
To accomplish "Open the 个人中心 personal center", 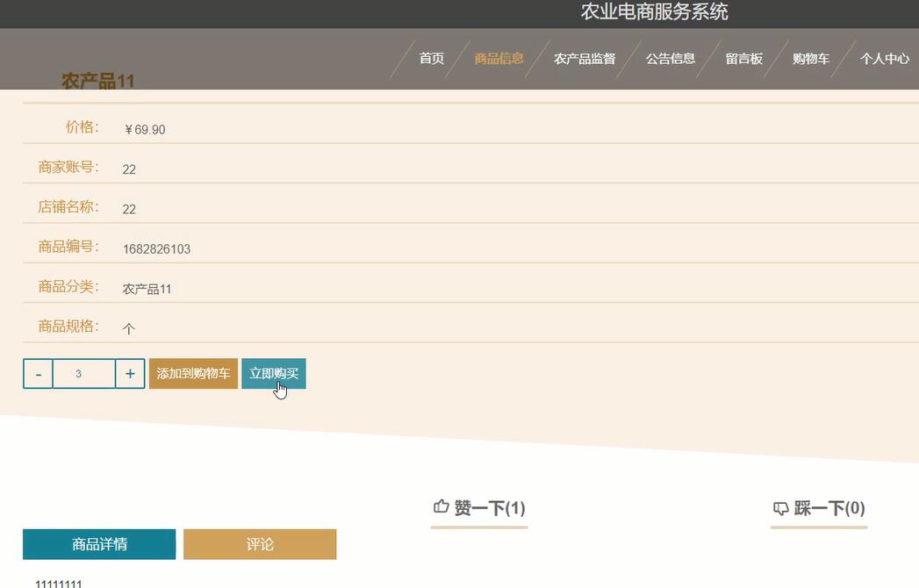I will [885, 59].
